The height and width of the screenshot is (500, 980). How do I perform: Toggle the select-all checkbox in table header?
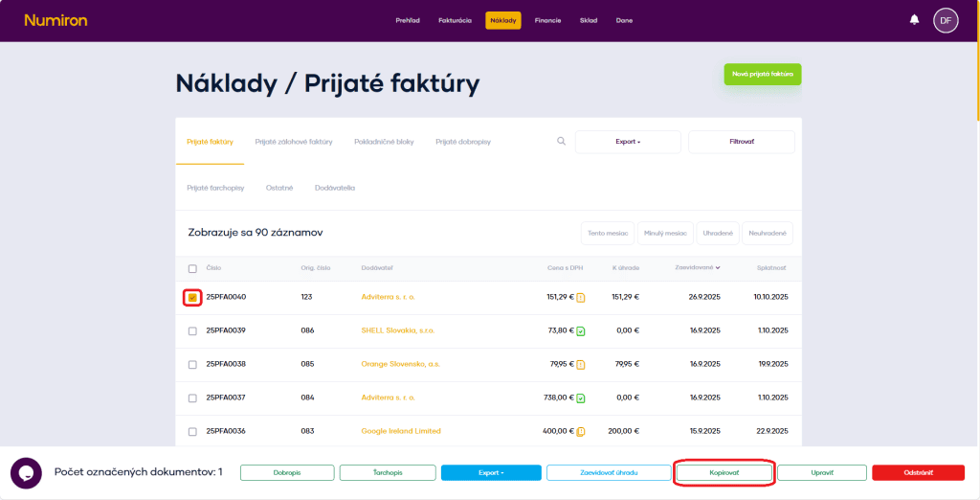(x=192, y=269)
